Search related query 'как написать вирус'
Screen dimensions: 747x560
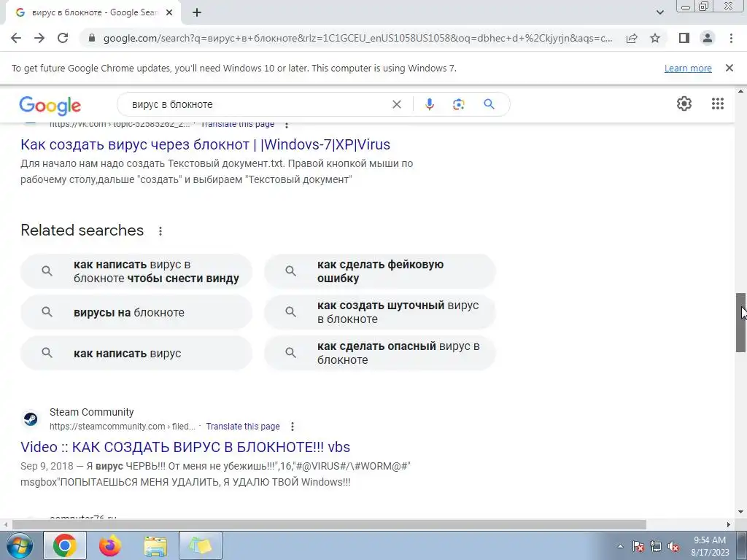point(136,353)
